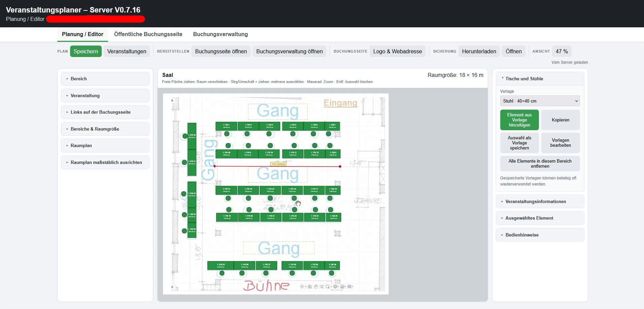Select the vertical table 210 32
This screenshot has height=309, width=644.
tap(192, 136)
